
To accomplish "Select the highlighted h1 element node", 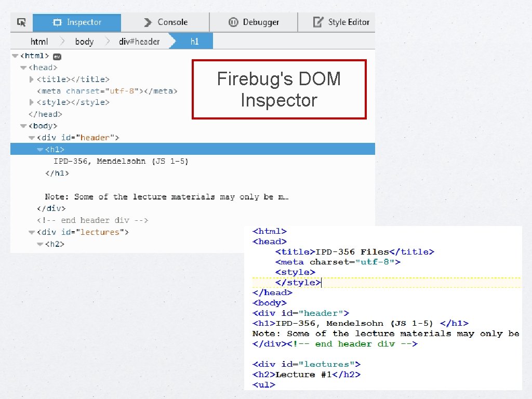I will point(56,149).
